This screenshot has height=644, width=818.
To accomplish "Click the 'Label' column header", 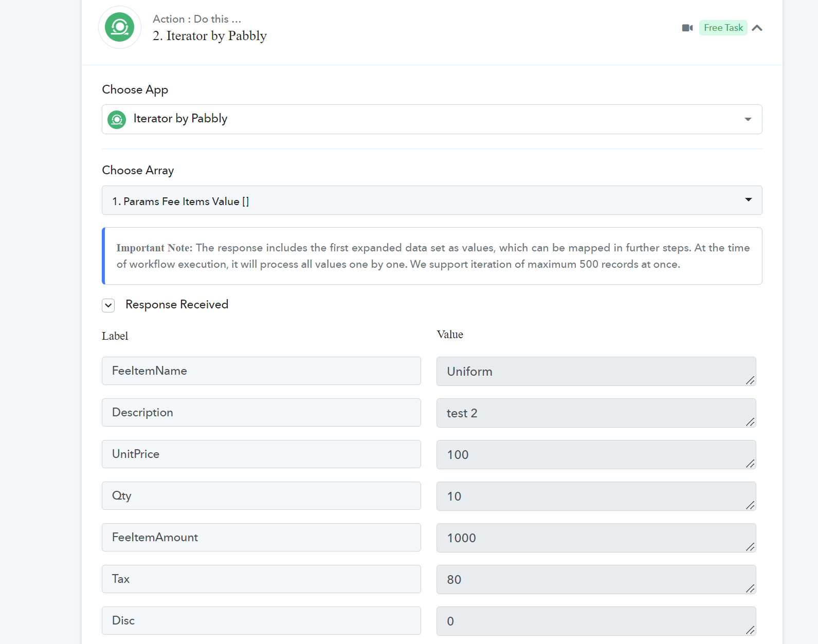I will point(115,336).
